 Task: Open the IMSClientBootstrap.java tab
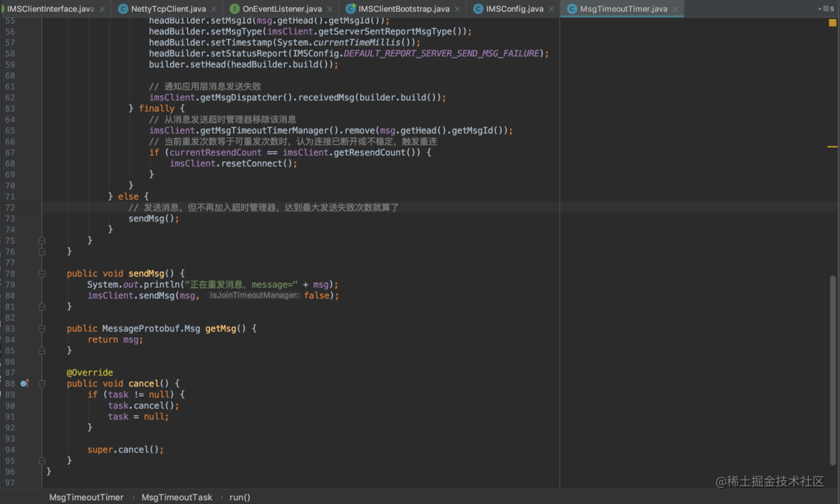point(404,9)
